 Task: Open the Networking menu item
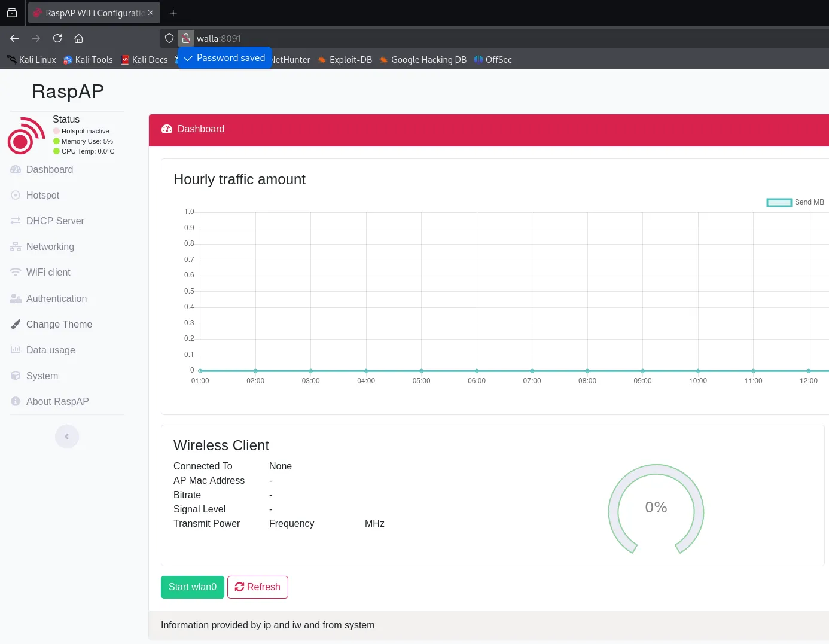coord(50,246)
